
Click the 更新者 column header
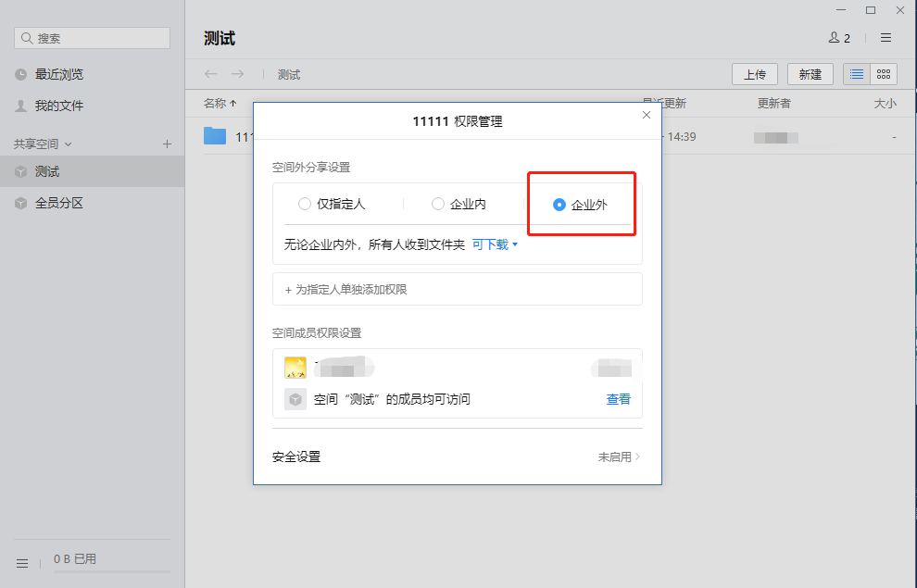773,104
